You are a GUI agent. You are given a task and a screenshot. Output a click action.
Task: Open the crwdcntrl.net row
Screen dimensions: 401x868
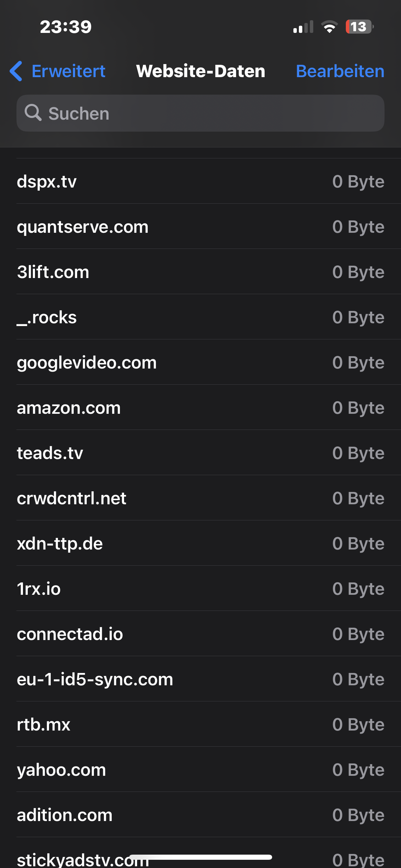pos(200,498)
